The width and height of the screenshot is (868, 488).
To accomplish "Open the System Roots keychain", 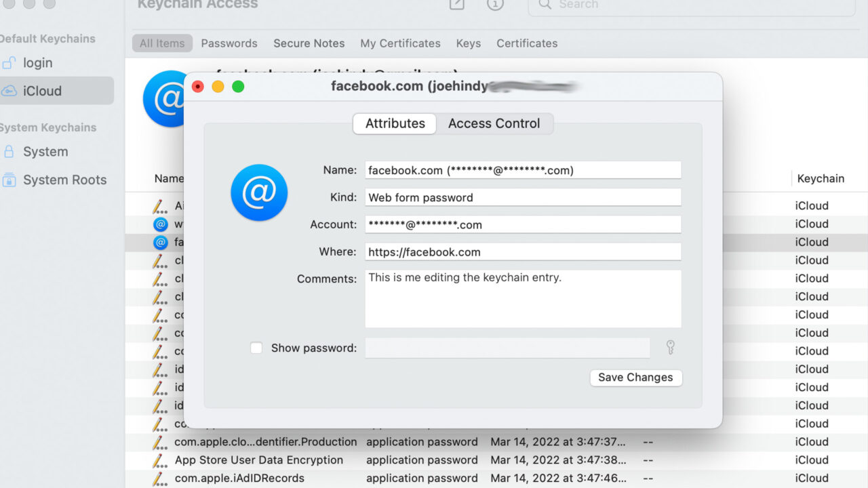I will [x=64, y=180].
